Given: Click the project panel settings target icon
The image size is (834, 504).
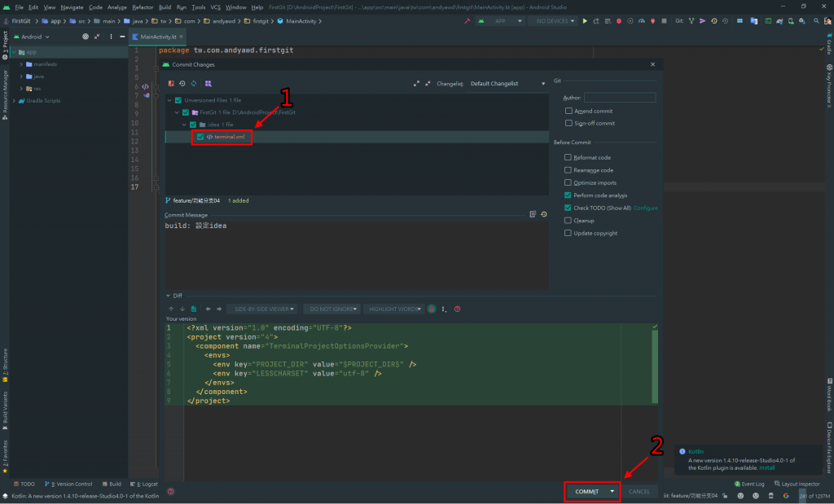Looking at the screenshot, I should coord(86,37).
